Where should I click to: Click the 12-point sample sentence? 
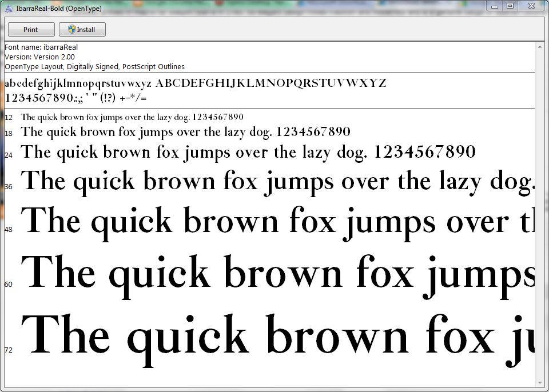click(x=132, y=117)
